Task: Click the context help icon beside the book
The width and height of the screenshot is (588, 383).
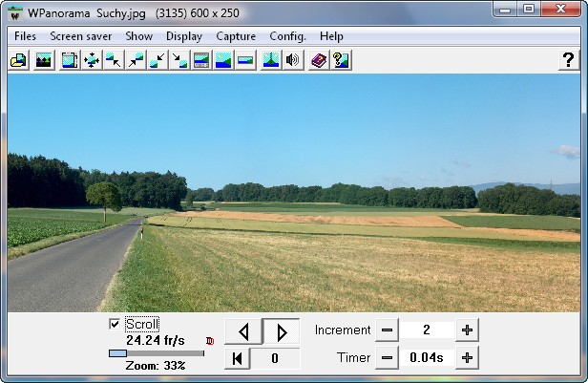Action: (341, 60)
